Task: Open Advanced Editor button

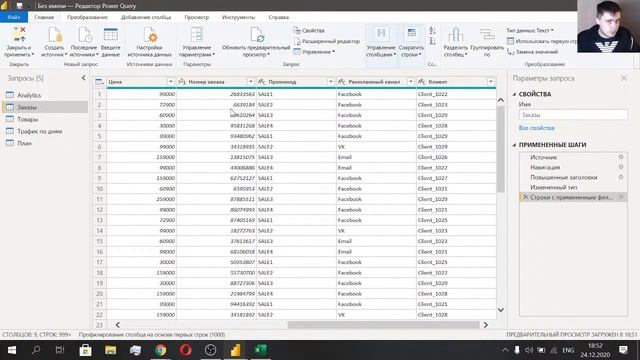Action: tap(327, 41)
